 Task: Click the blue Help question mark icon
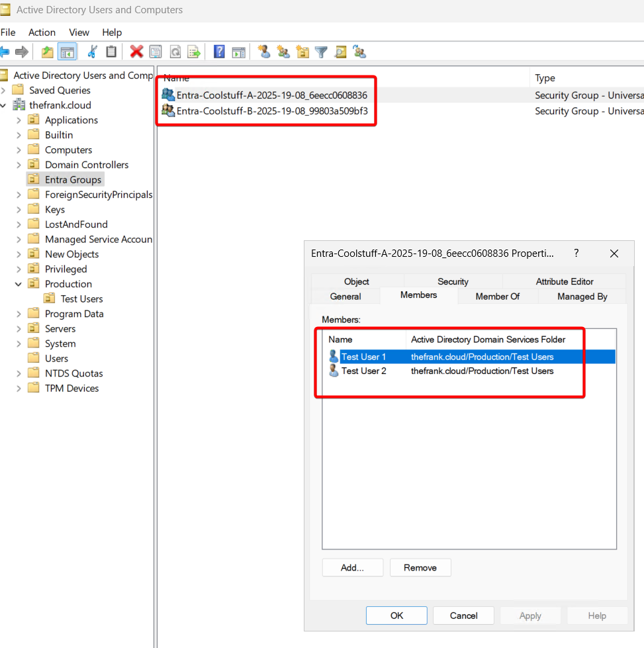click(x=219, y=52)
